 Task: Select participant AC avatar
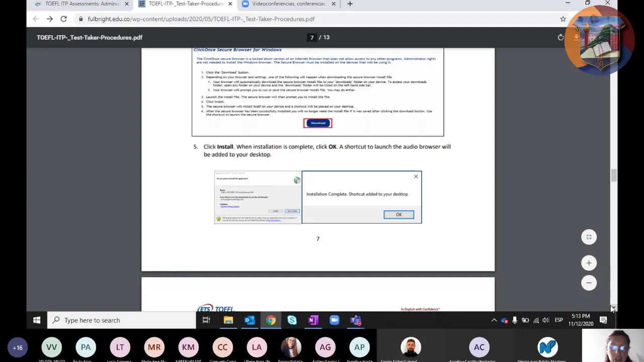pos(479,347)
